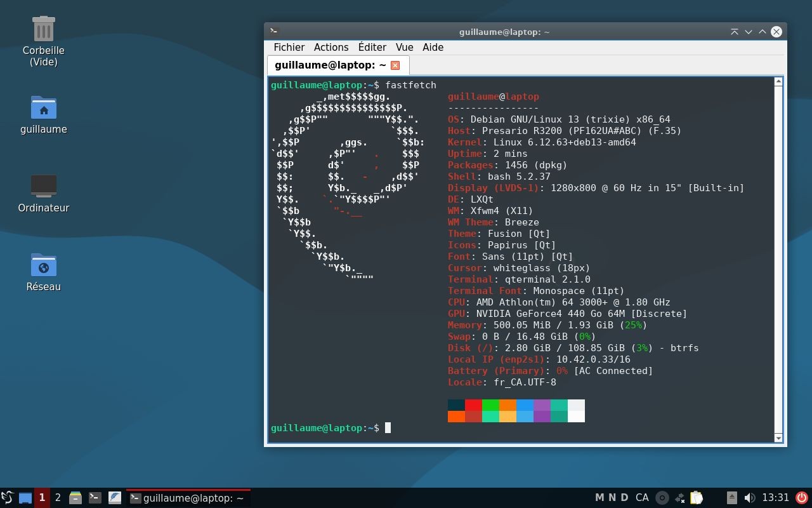812x508 pixels.
Task: Click the guillaume@laptop taskbar window button
Action: [x=188, y=498]
